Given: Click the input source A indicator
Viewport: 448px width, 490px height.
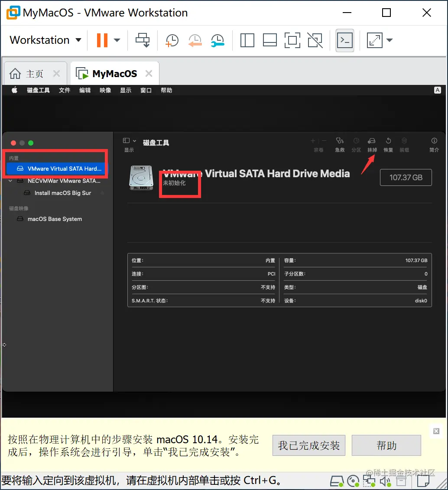Looking at the screenshot, I should [x=437, y=90].
